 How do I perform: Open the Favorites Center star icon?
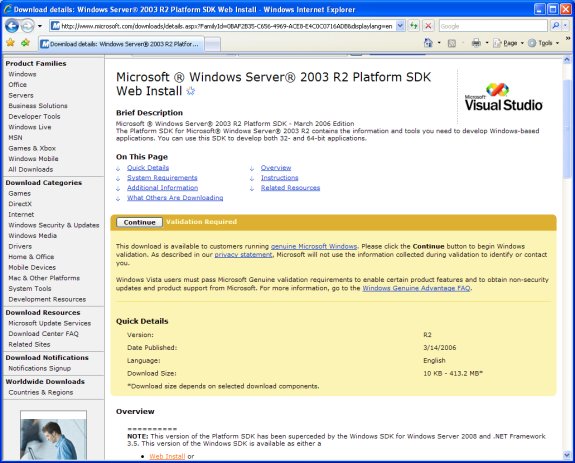coord(10,43)
